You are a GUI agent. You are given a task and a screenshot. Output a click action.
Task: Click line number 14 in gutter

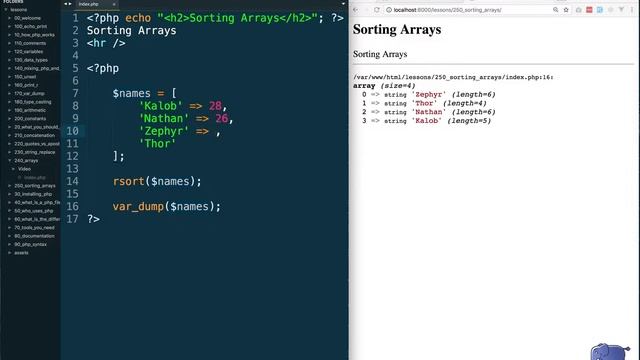point(72,181)
